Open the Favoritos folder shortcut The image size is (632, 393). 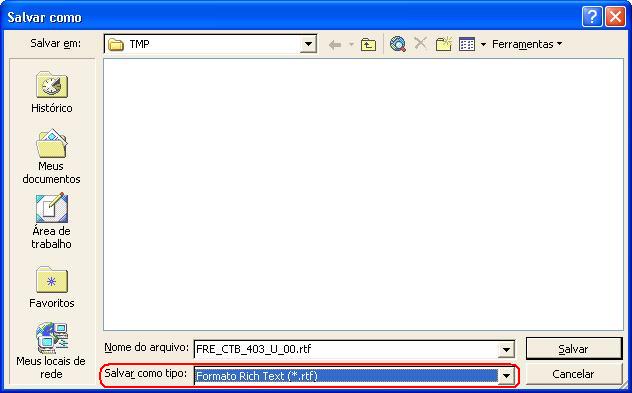click(x=52, y=287)
